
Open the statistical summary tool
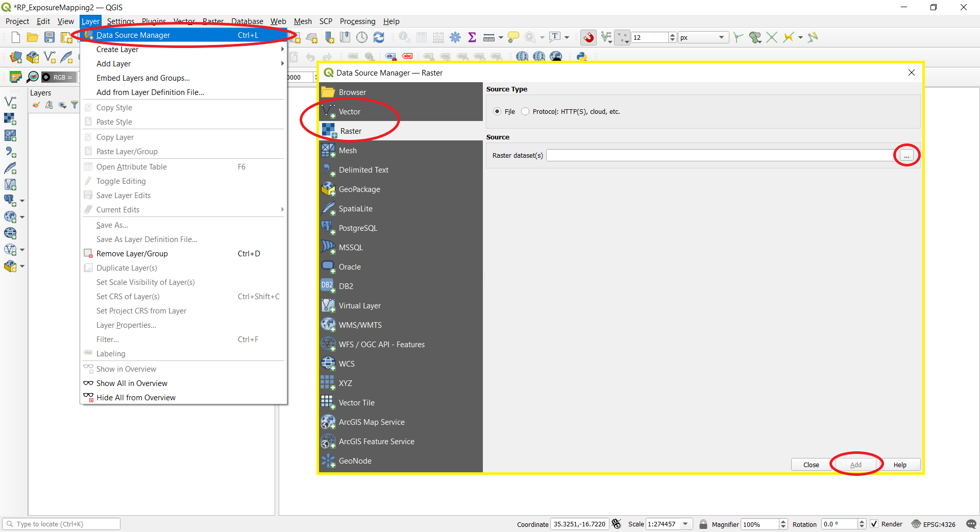[x=472, y=37]
